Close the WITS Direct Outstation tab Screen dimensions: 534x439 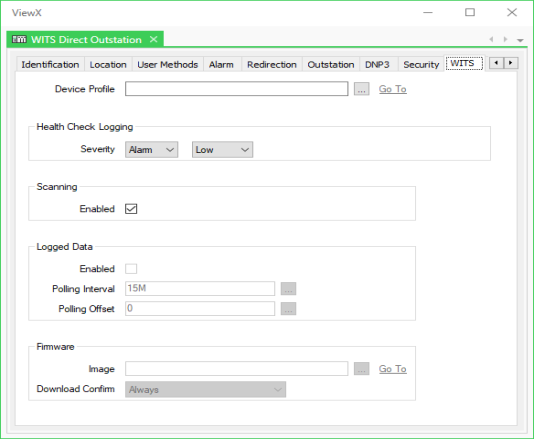pos(154,40)
